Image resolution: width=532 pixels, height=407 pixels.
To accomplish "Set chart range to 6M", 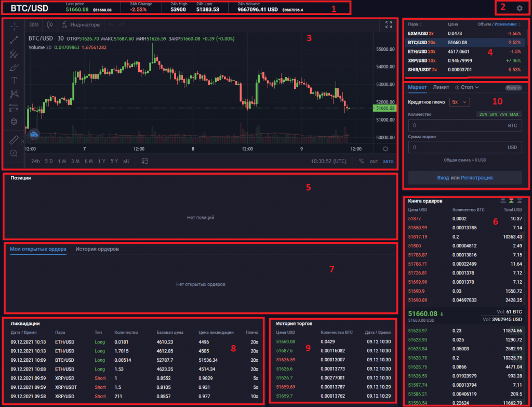I will tap(88, 161).
